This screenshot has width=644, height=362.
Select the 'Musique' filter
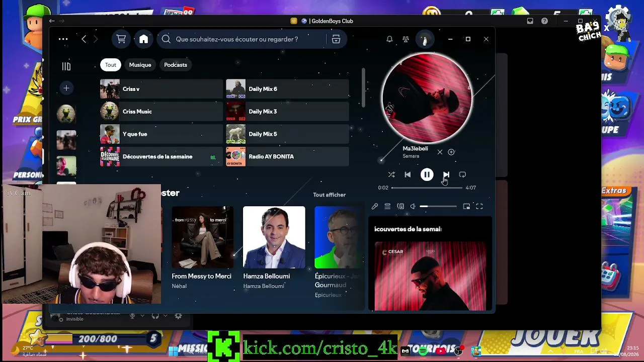[x=140, y=65]
